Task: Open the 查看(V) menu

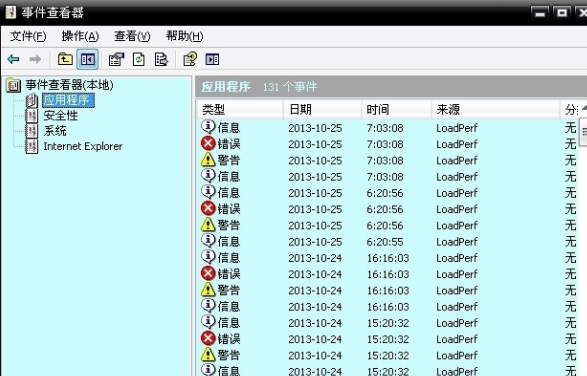Action: (x=132, y=36)
